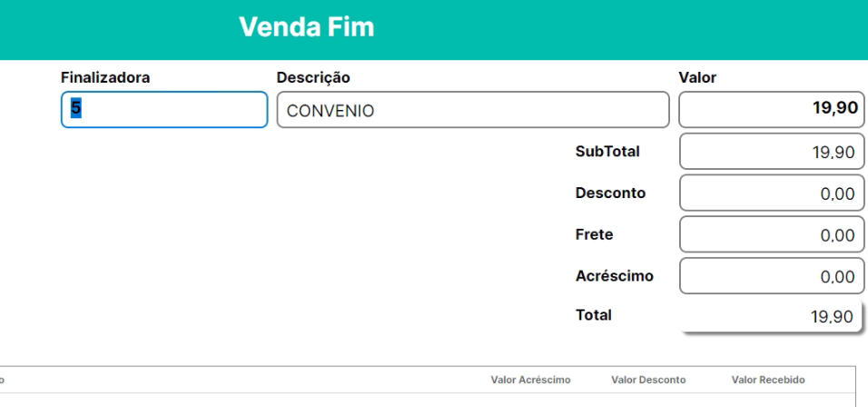Click the Descrição label text

point(313,78)
